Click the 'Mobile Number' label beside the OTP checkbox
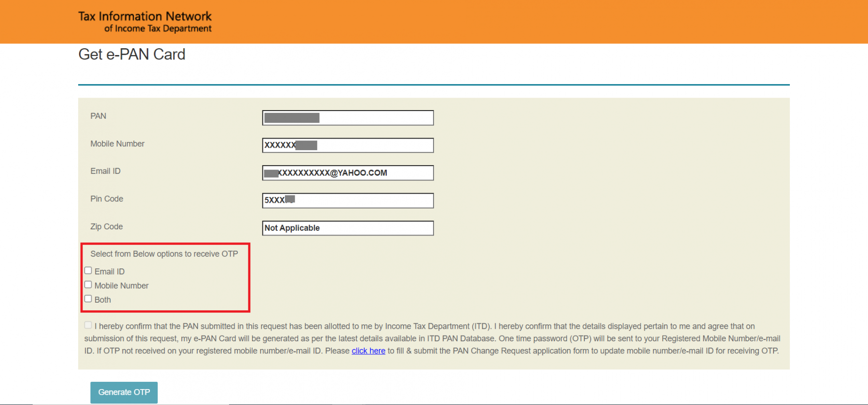The width and height of the screenshot is (868, 405). pos(122,286)
